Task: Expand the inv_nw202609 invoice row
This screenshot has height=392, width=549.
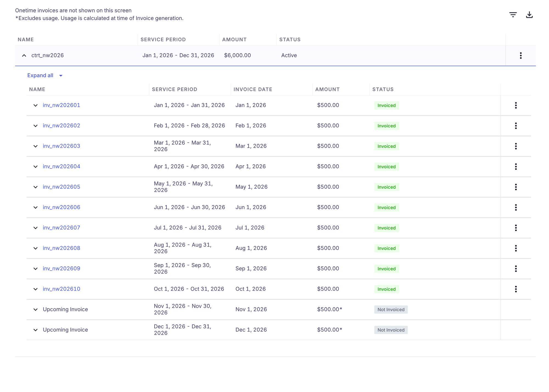Action: (x=35, y=268)
